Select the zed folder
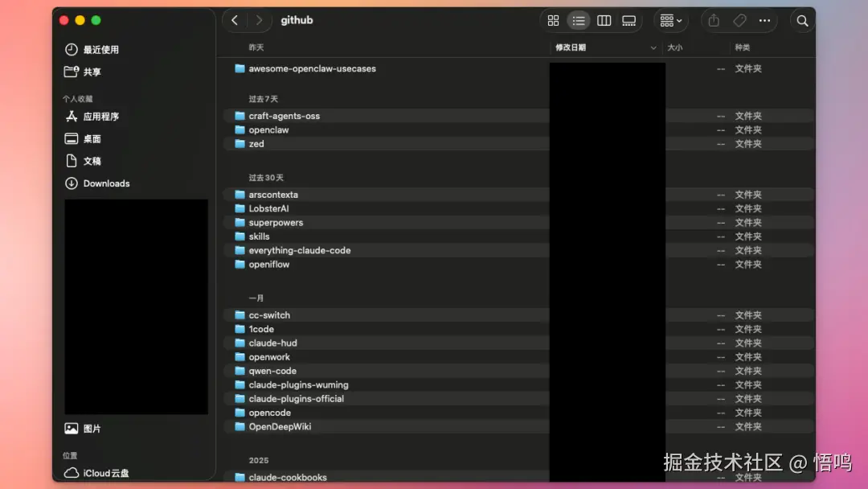868x489 pixels. 256,143
